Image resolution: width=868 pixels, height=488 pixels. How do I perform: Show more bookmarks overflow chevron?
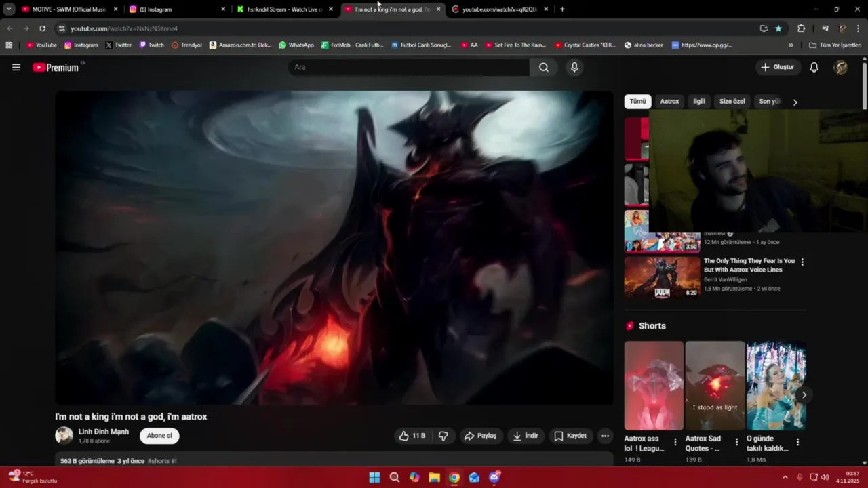791,45
